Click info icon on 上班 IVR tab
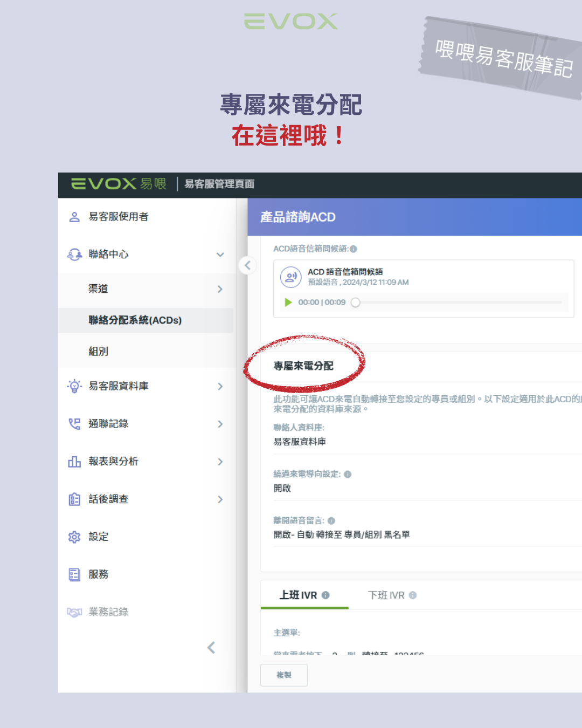The image size is (582, 728). coord(325,595)
